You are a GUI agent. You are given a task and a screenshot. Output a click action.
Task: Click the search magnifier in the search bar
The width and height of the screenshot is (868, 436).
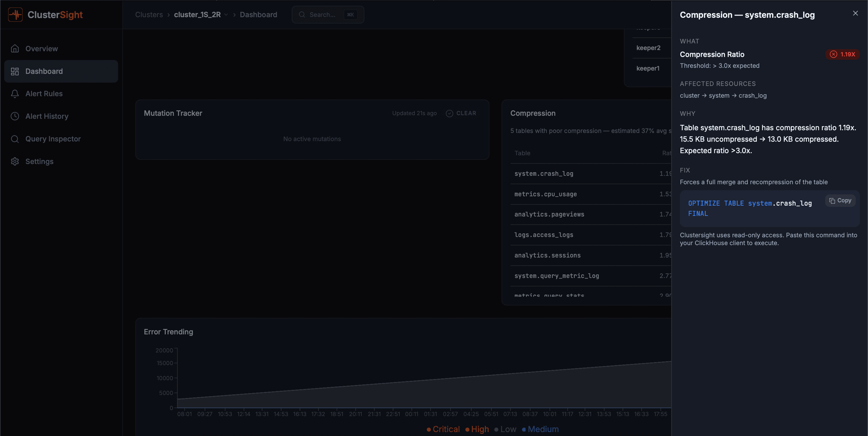[303, 14]
